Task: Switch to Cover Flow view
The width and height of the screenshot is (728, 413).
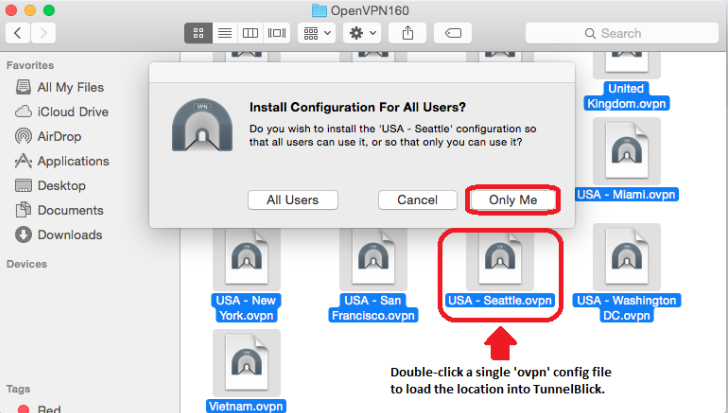Action: (x=277, y=33)
